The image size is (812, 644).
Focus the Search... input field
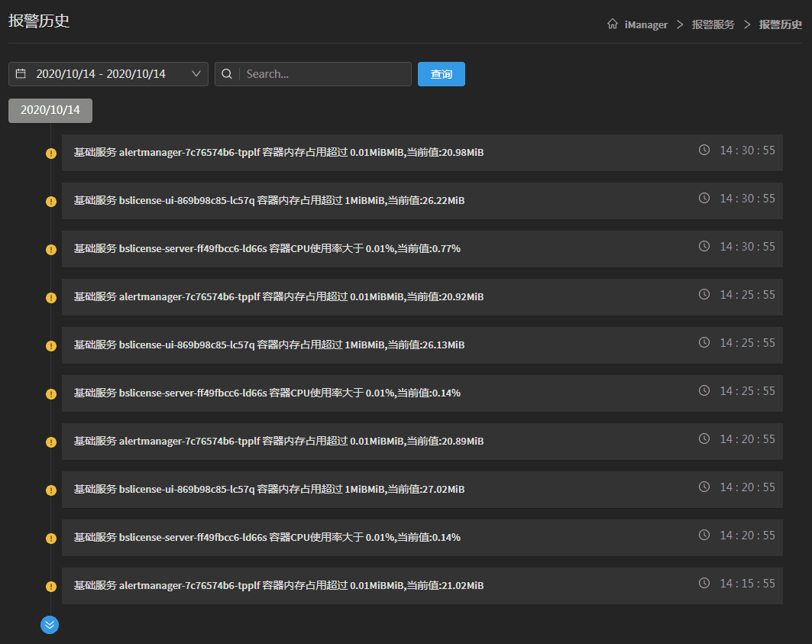click(325, 74)
